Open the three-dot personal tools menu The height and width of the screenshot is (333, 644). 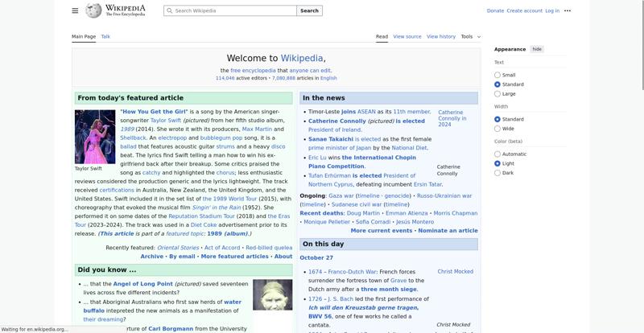point(568,10)
